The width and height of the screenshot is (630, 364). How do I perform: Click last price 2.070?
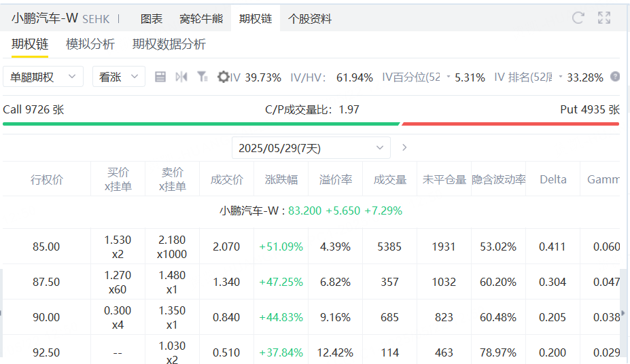(226, 247)
